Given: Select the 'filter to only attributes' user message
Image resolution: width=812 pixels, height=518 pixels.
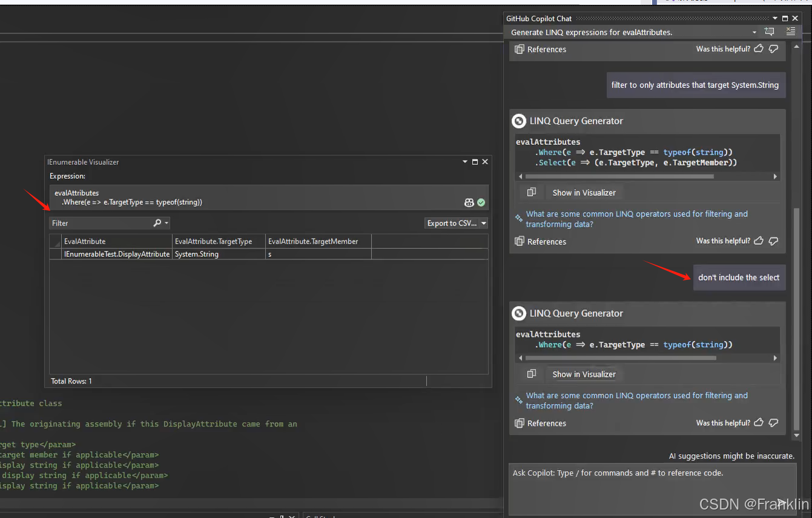Looking at the screenshot, I should click(x=695, y=85).
